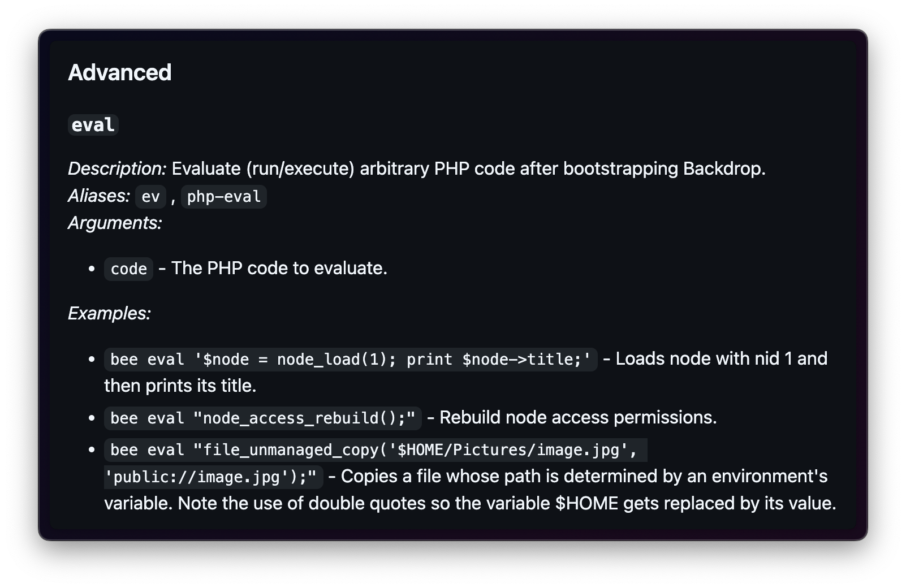
Task: Click the Aliases label
Action: click(99, 196)
